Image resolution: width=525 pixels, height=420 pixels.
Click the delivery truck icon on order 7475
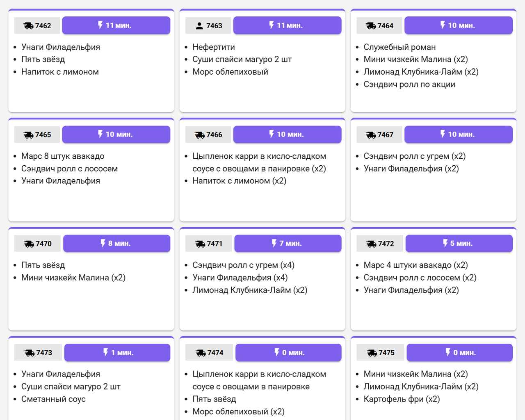(372, 353)
